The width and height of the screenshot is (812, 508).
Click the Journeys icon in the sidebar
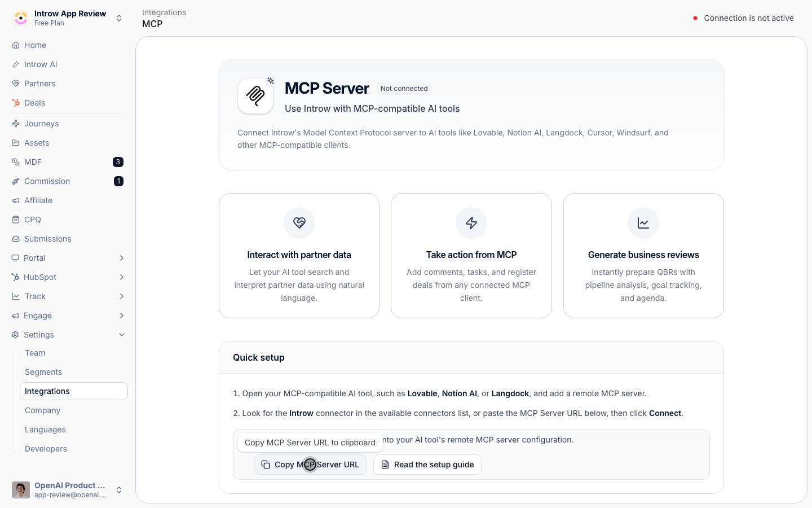tap(16, 124)
